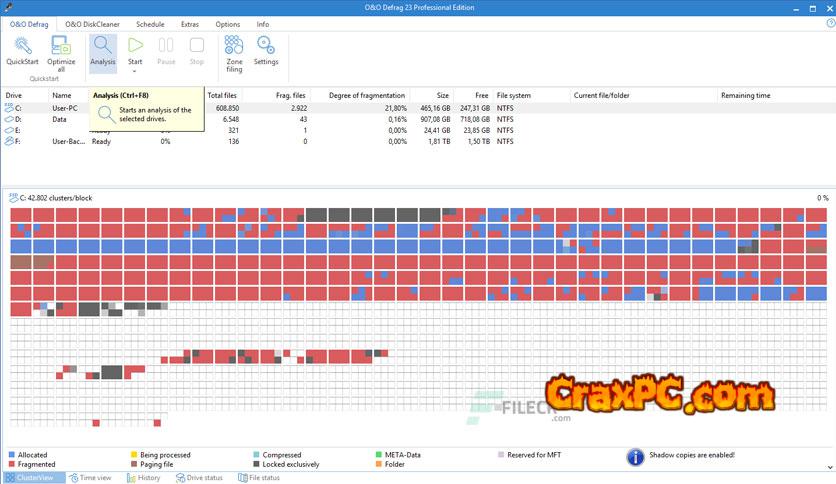Click the red Fragmented legend swatch
The height and width of the screenshot is (484, 836).
tap(12, 464)
